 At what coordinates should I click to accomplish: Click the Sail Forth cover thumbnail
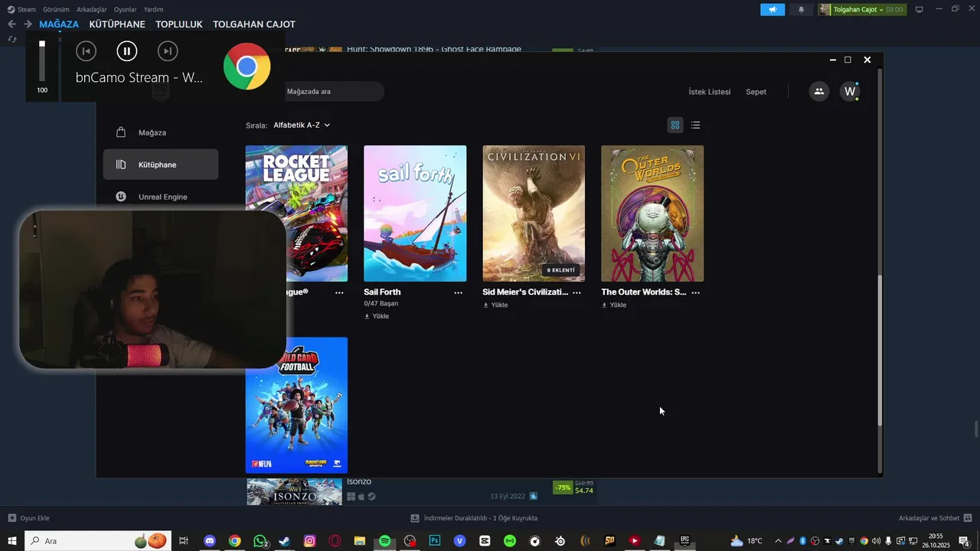[x=415, y=214]
